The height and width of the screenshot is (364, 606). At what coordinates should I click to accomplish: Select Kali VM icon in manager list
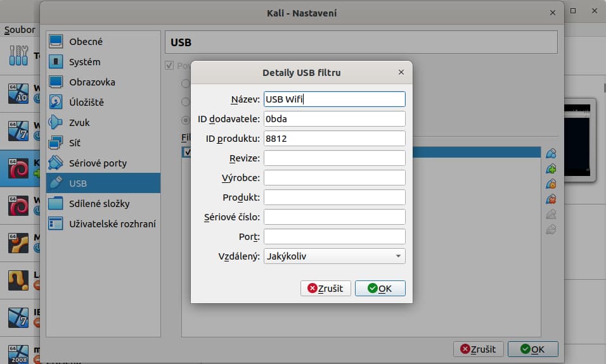18,168
